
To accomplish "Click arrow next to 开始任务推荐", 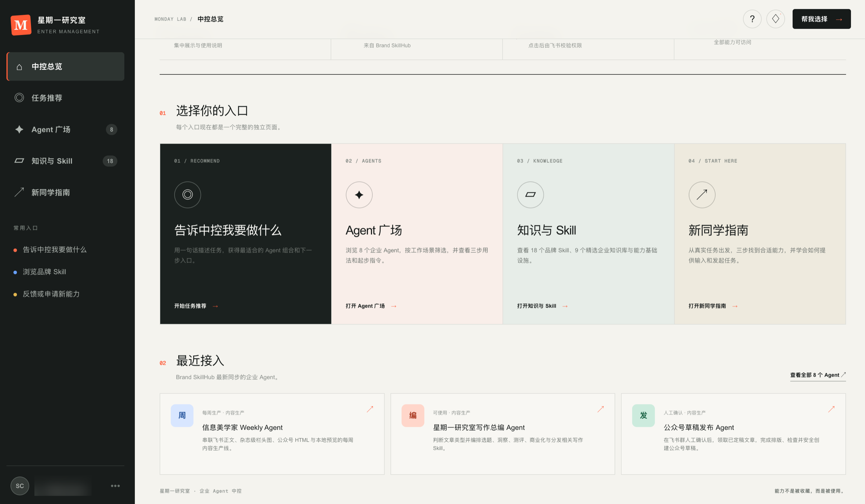I will [215, 306].
